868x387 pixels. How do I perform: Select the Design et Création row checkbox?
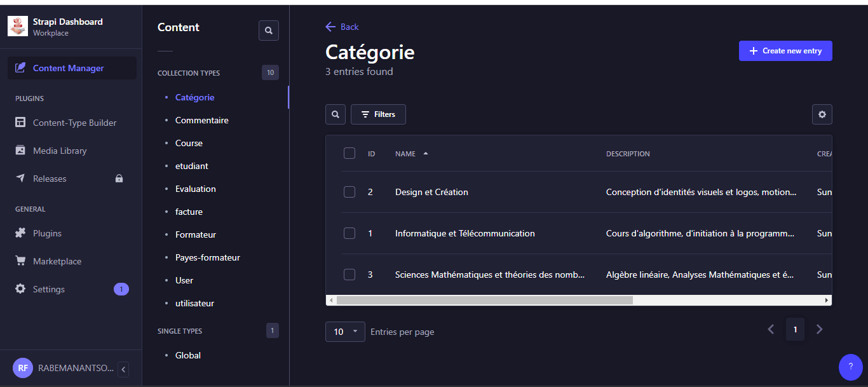(349, 192)
